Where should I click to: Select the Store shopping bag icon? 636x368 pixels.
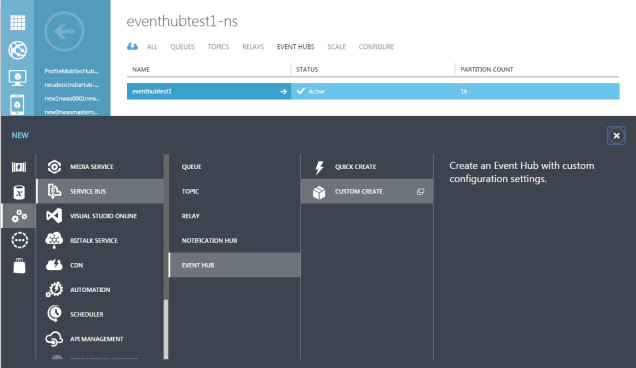click(x=19, y=265)
